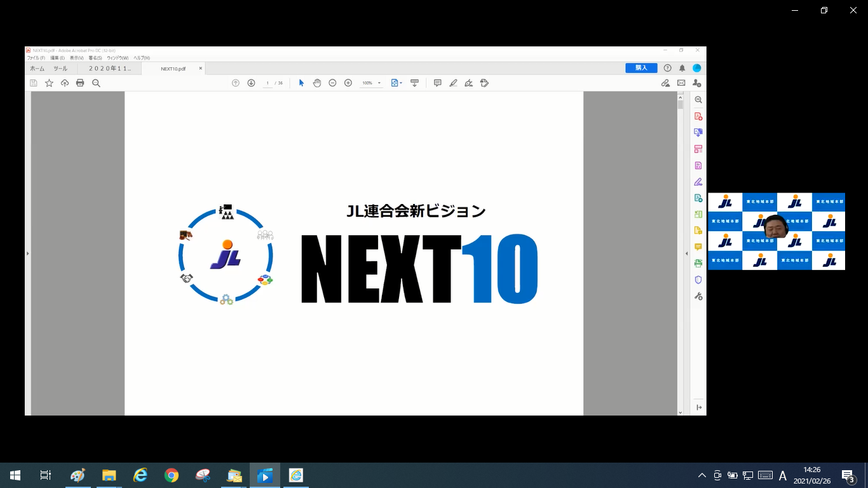Invite people to share file icon

pos(696,83)
